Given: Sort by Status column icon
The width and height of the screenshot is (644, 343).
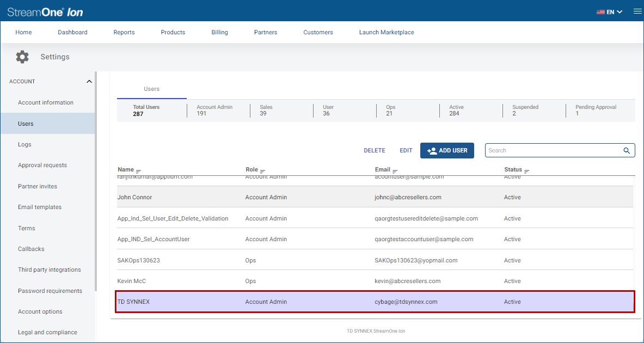Looking at the screenshot, I should pos(526,170).
